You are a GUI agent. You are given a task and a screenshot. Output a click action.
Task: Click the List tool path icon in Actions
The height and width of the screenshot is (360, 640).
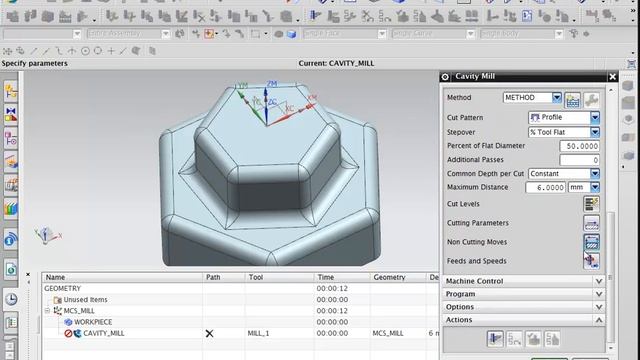pyautogui.click(x=552, y=339)
